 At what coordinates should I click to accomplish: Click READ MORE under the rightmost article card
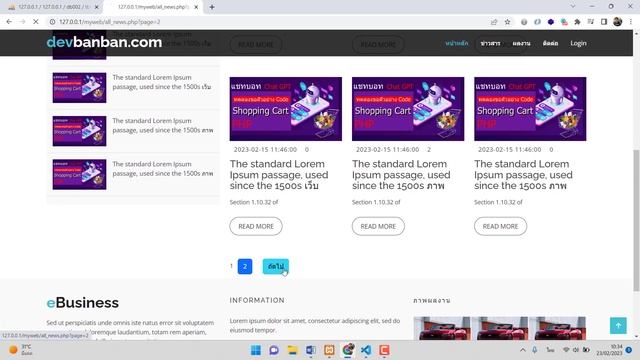click(x=500, y=226)
